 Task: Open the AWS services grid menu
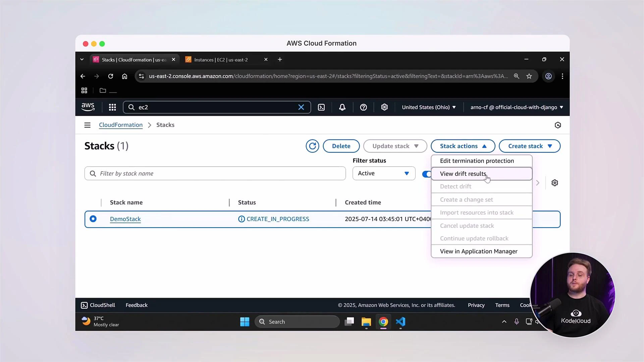tap(112, 107)
